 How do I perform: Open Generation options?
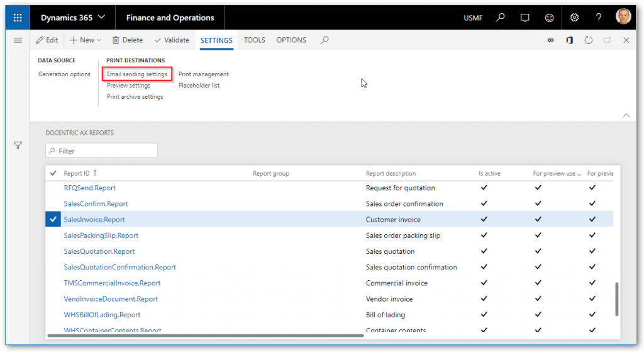pos(64,74)
